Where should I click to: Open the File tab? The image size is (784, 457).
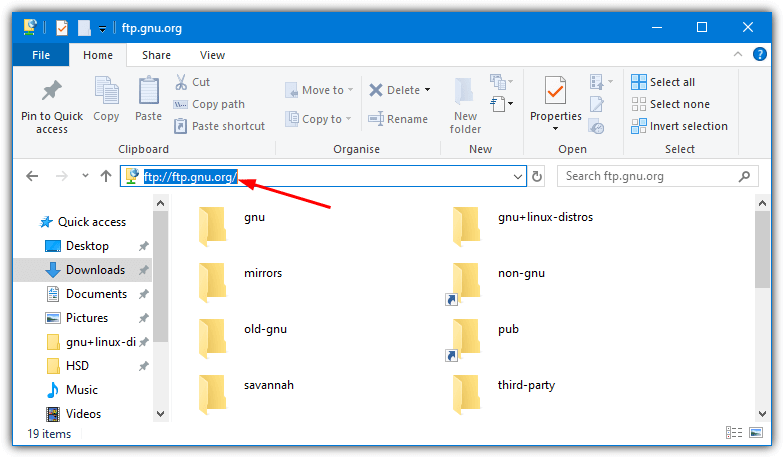[x=41, y=55]
